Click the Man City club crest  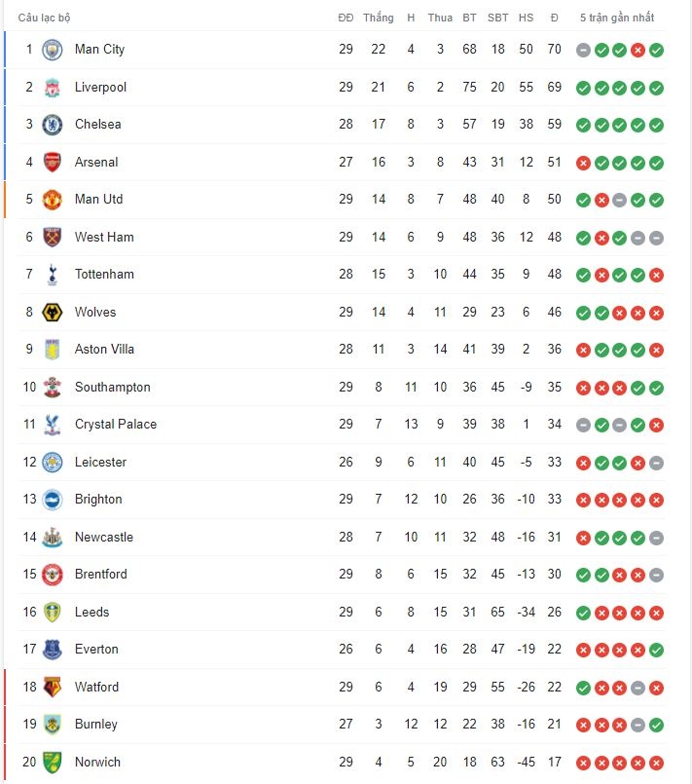[x=52, y=50]
